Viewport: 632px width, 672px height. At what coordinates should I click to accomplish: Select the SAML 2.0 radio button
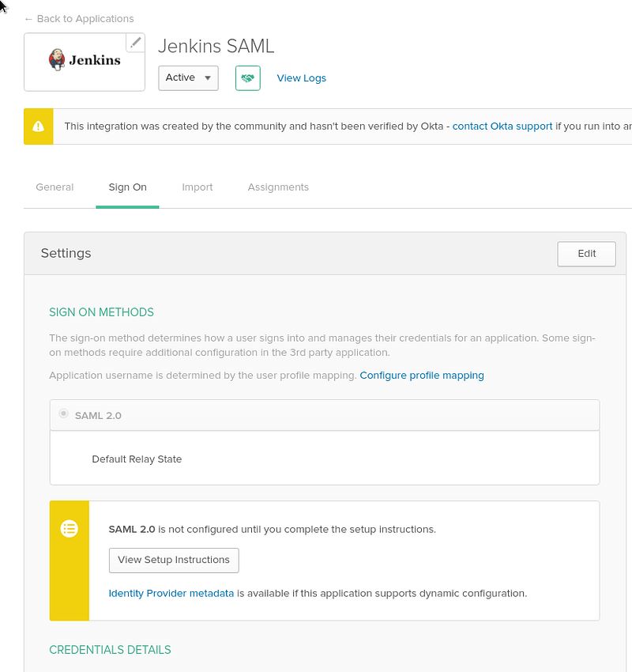pyautogui.click(x=63, y=413)
